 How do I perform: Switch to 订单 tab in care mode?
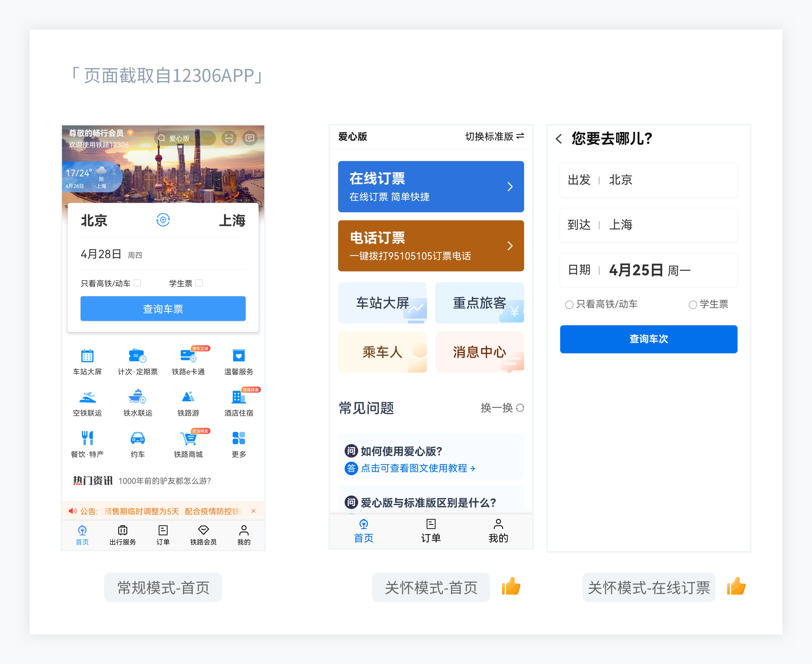pos(431,530)
